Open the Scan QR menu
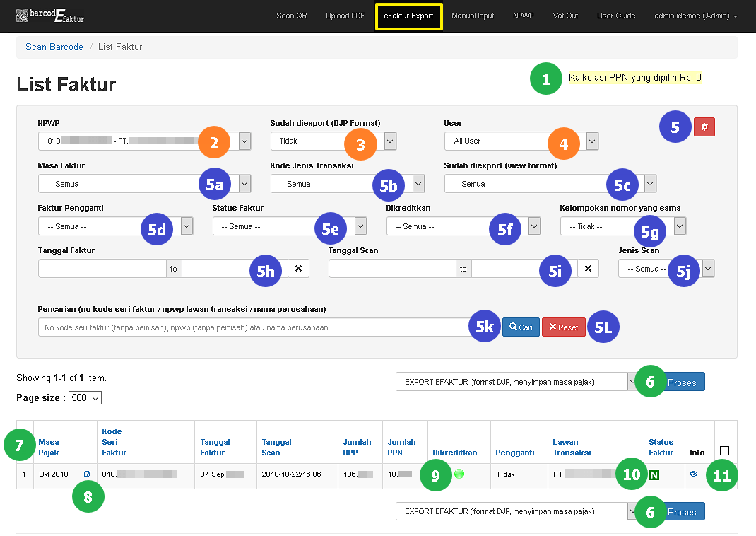The width and height of the screenshot is (756, 536). (292, 16)
